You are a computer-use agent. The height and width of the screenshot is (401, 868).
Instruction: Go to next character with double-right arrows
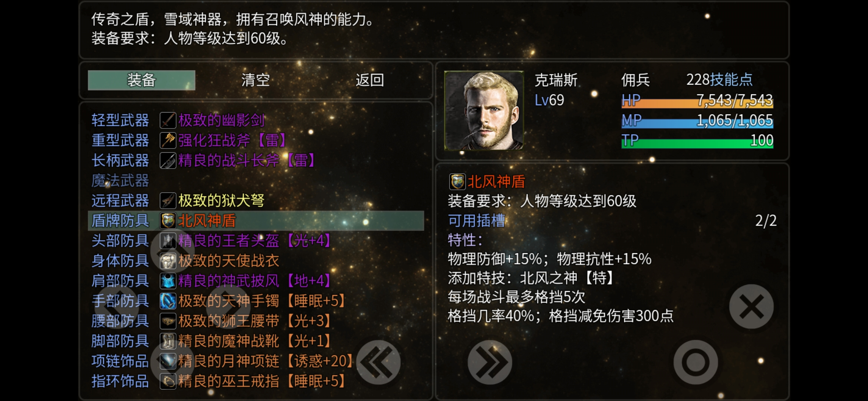(490, 362)
